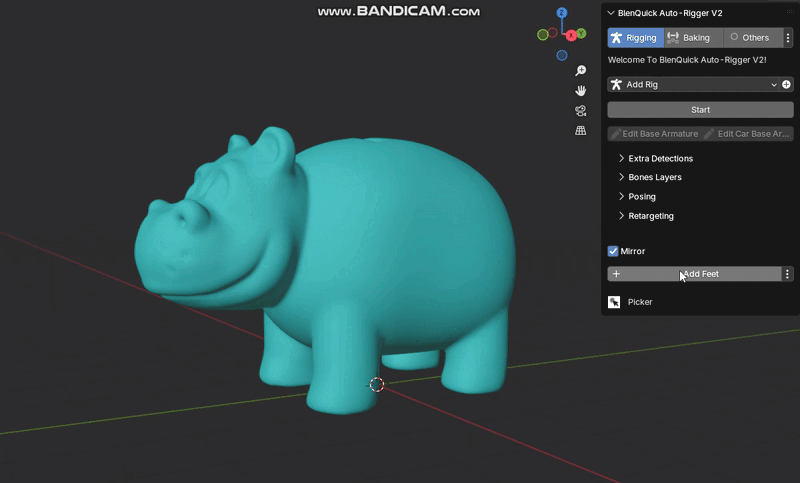Click the panel drag grip dots icon

click(x=790, y=12)
